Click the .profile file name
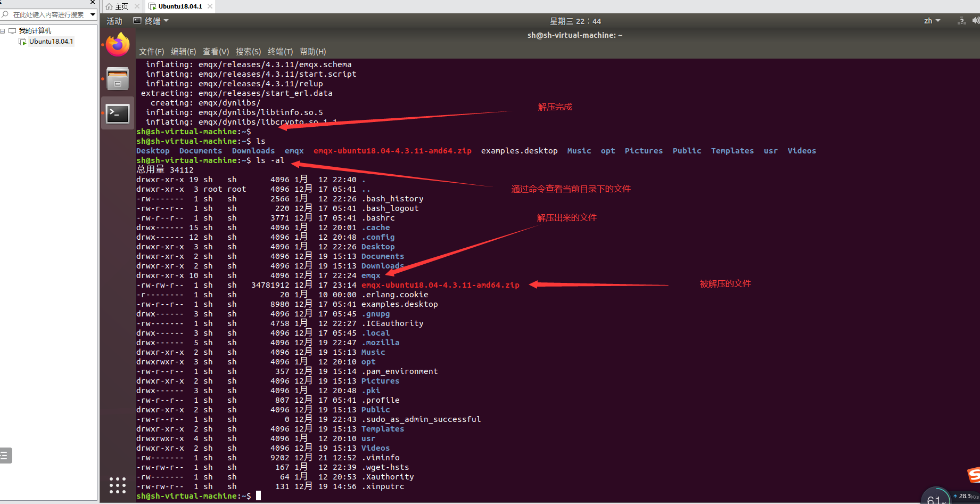Screen dimensions: 980x504 381,400
